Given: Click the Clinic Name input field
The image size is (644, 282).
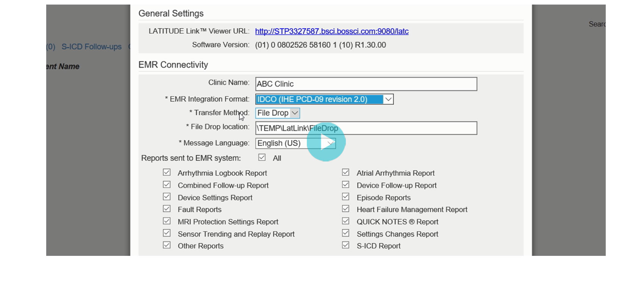Looking at the screenshot, I should click(x=366, y=84).
